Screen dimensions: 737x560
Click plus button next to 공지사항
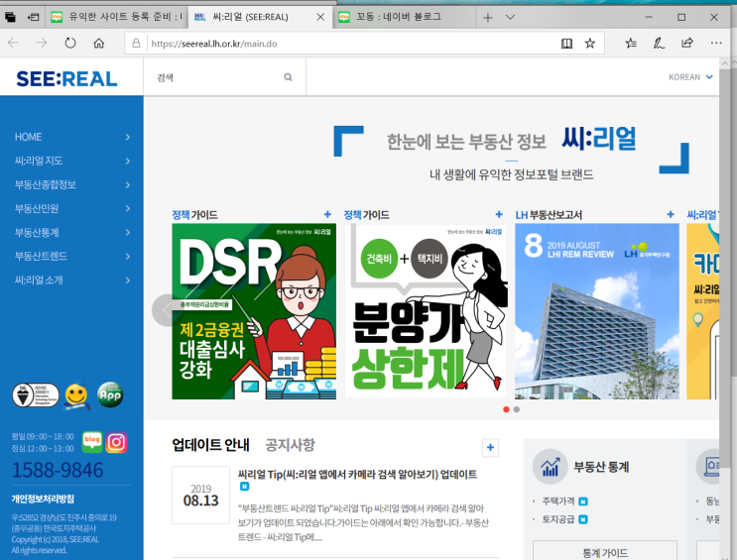490,448
